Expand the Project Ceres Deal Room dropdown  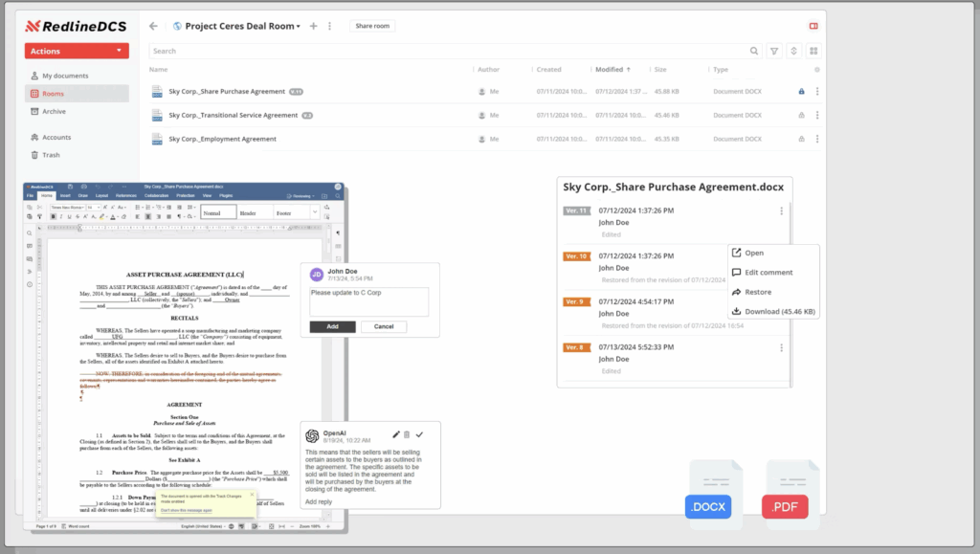tap(298, 26)
